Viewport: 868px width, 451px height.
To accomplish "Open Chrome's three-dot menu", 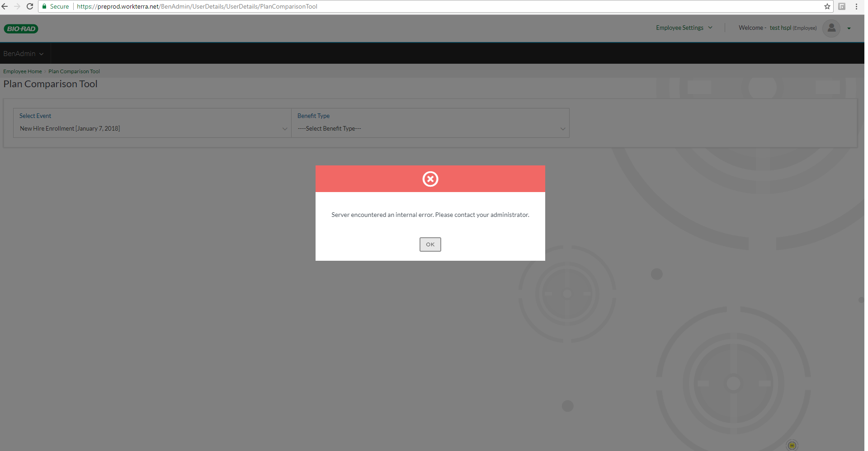I will coord(857,6).
